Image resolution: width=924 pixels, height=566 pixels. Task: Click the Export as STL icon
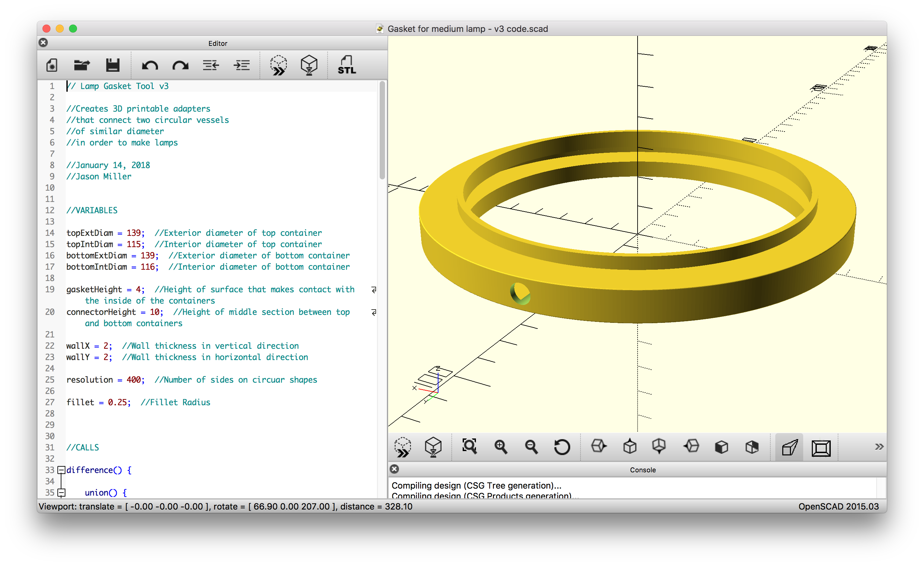click(346, 65)
